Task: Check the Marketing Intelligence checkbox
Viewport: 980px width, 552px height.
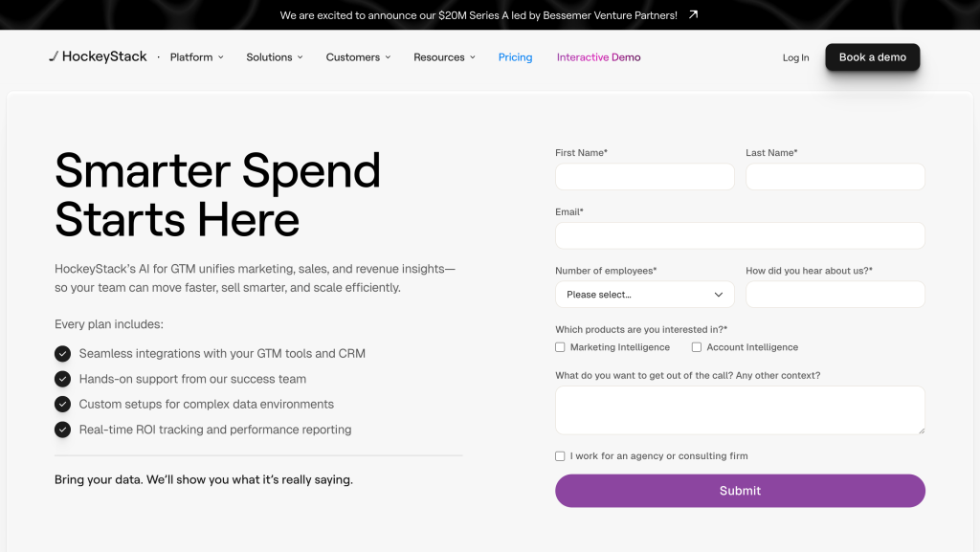Action: point(560,346)
